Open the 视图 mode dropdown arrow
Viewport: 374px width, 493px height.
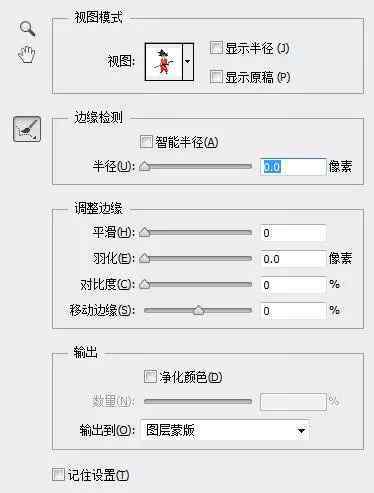[x=188, y=62]
